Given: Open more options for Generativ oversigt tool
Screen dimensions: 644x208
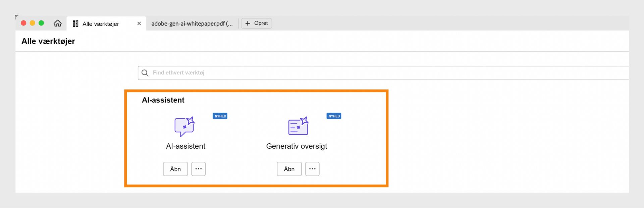Looking at the screenshot, I should 312,169.
